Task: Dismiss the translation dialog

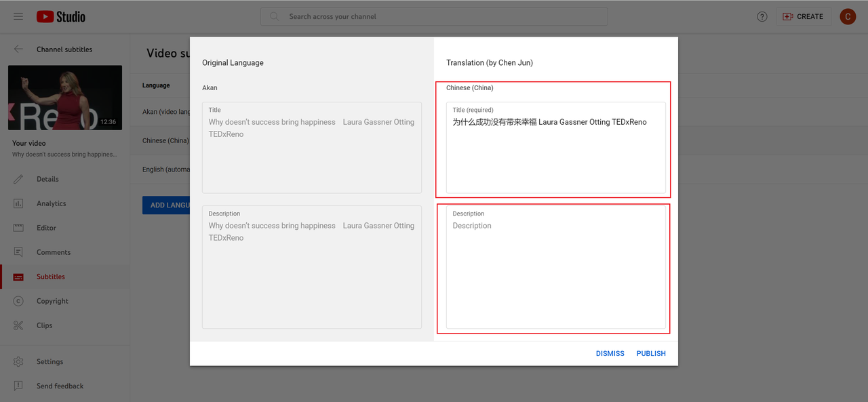Action: [610, 353]
